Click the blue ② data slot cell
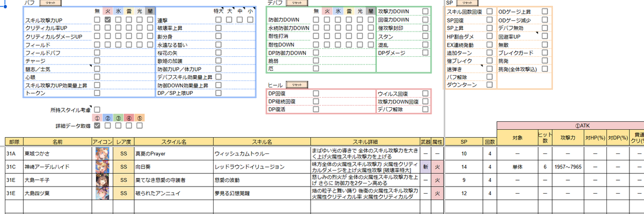 point(108,118)
